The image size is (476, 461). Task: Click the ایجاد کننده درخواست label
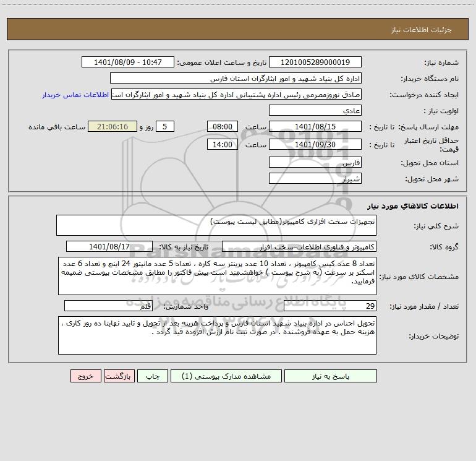click(x=424, y=95)
